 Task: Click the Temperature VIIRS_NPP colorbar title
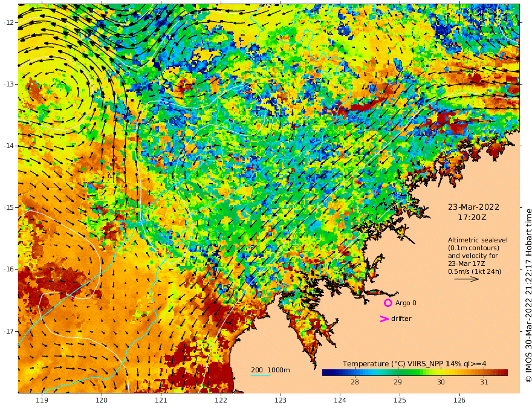pos(414,364)
